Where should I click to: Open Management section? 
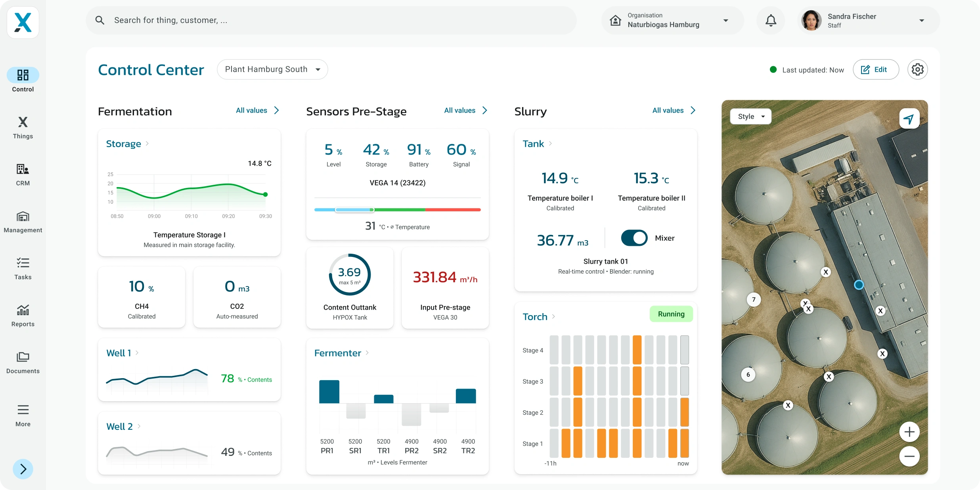(x=23, y=222)
